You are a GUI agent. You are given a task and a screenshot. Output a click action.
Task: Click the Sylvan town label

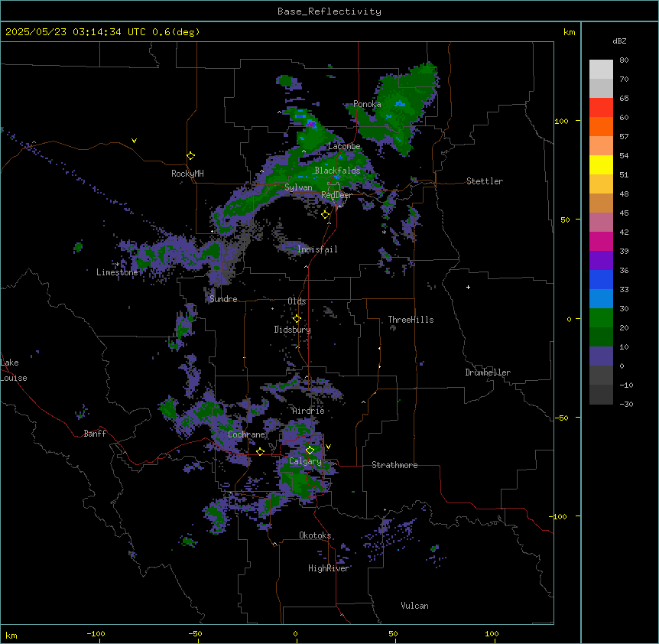pyautogui.click(x=298, y=187)
